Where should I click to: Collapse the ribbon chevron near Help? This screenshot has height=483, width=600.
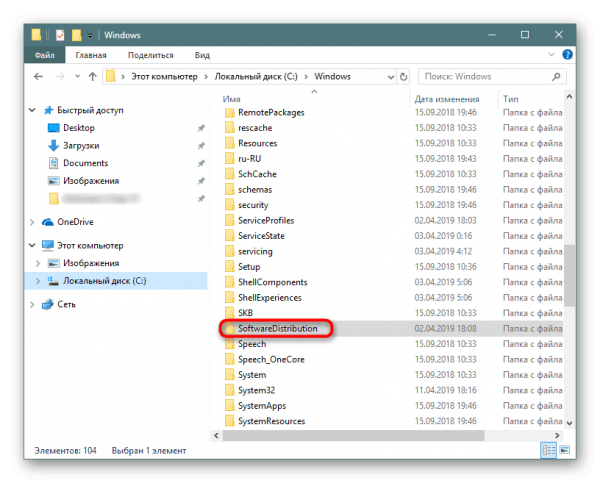[x=551, y=55]
